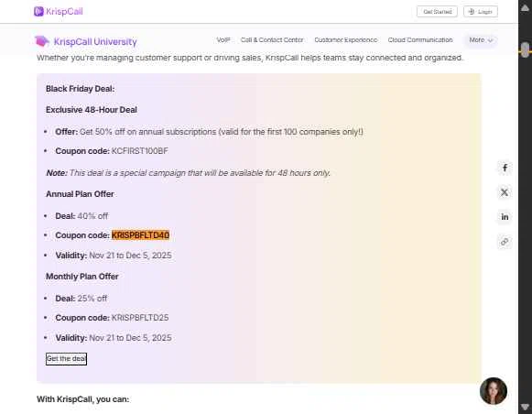
Task: Click the With KrispCall, you can heading
Action: coord(82,399)
